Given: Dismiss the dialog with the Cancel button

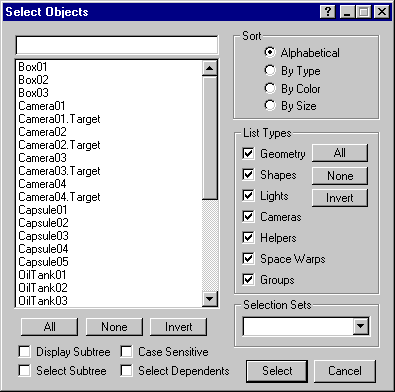Looking at the screenshot, I should click(x=345, y=371).
